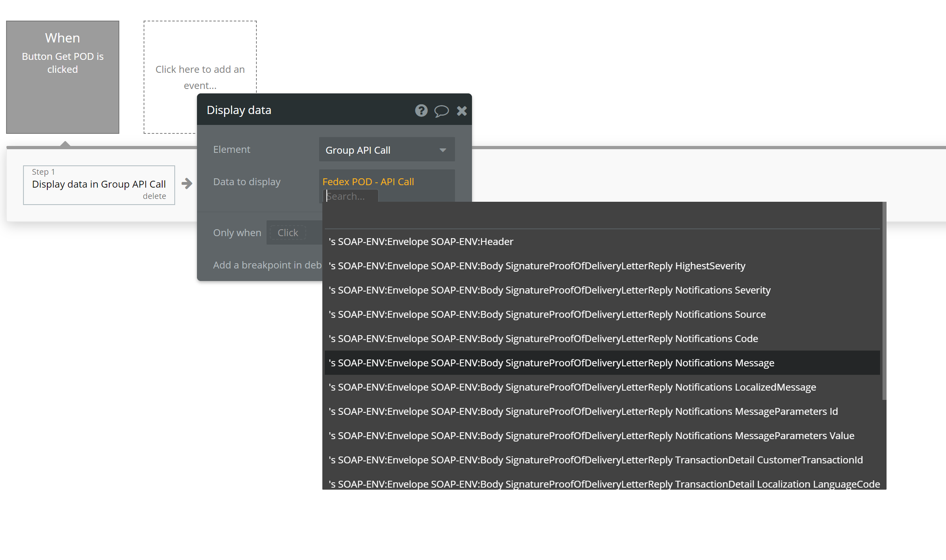Viewport: 946px width, 560px height.
Task: Click the Fedex POD - API Call expression
Action: (x=368, y=182)
